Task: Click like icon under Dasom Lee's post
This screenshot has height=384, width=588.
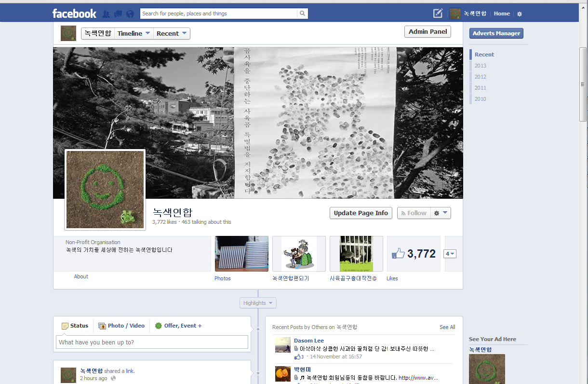Action: coord(297,357)
